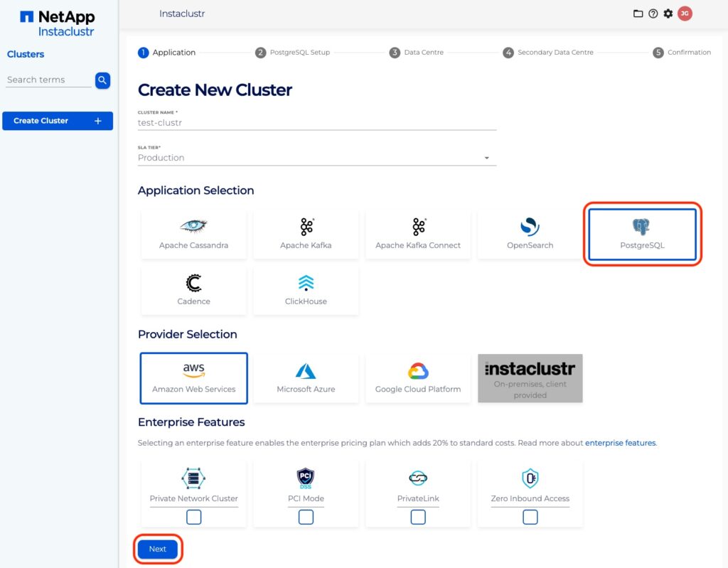Click the search magnifier icon in sidebar

[103, 80]
